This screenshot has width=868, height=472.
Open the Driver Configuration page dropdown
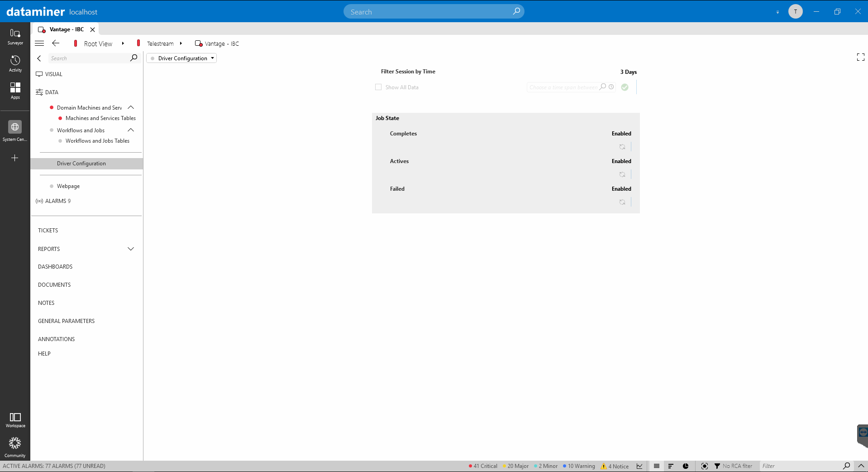pos(181,58)
